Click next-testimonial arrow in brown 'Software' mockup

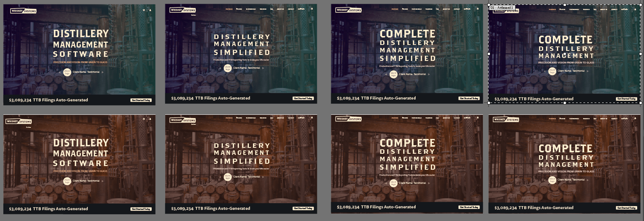pyautogui.click(x=103, y=181)
